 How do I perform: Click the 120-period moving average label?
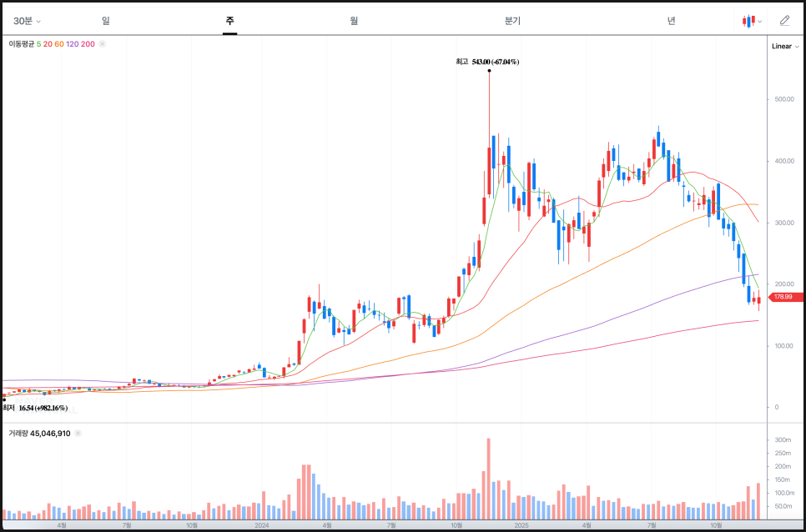click(73, 43)
